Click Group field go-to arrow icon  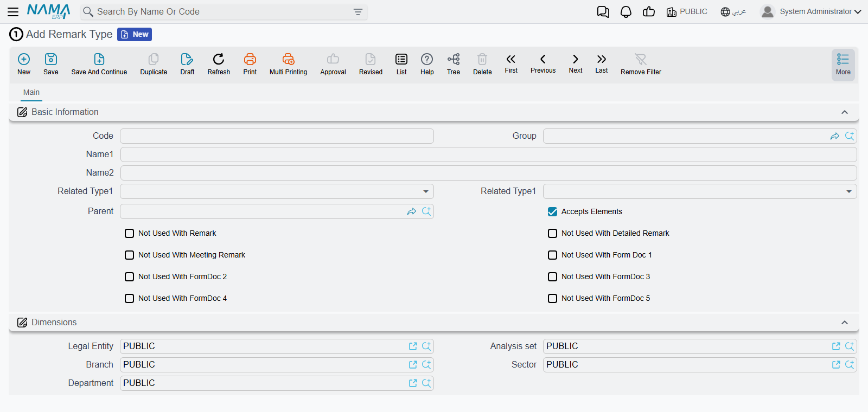tap(835, 136)
